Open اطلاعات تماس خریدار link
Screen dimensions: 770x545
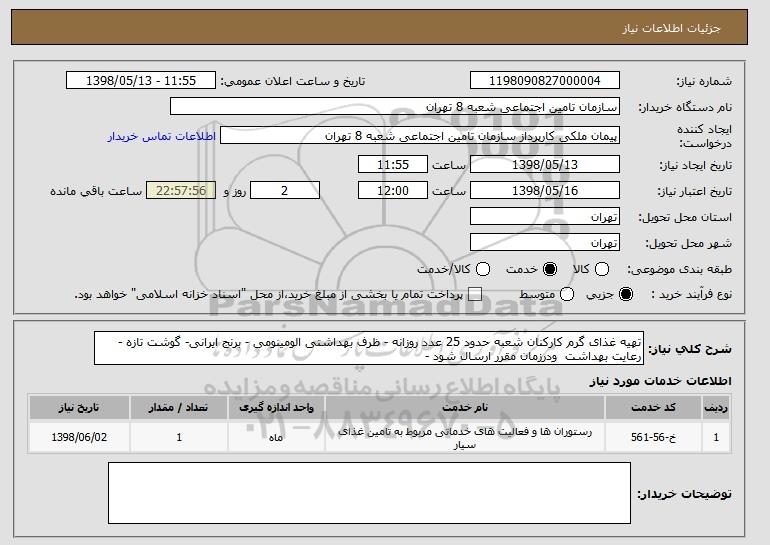point(162,136)
